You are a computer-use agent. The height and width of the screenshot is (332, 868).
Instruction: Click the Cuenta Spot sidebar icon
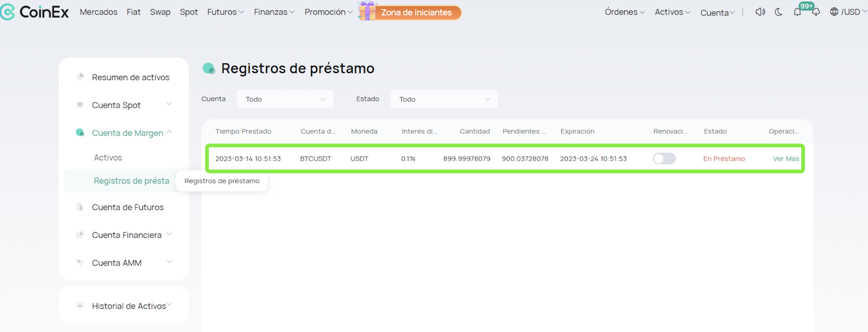(80, 104)
